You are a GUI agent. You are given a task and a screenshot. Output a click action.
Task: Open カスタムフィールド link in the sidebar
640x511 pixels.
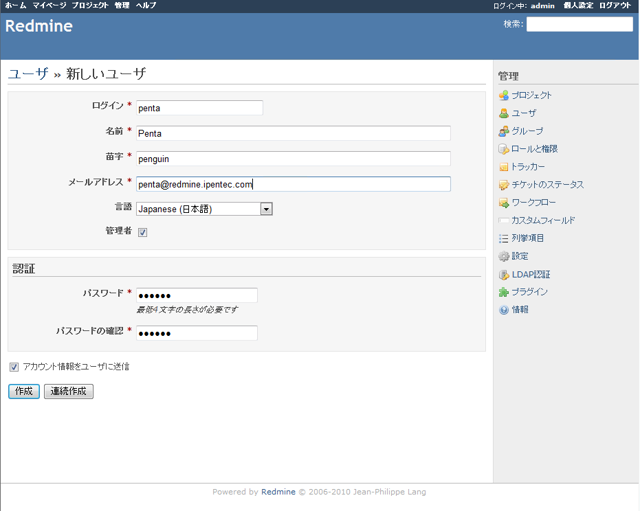[543, 221]
